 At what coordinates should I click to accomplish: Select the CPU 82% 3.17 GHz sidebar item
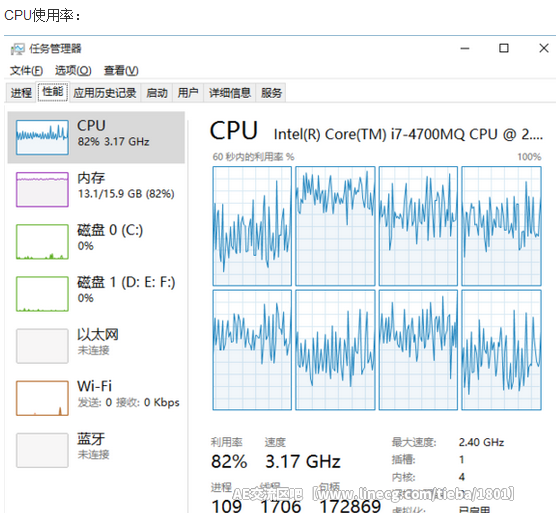click(96, 137)
